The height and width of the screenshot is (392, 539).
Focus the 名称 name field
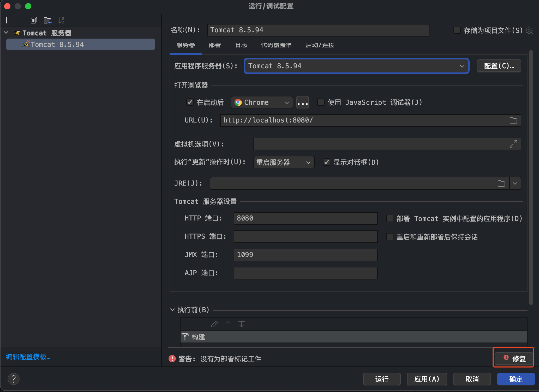point(318,30)
